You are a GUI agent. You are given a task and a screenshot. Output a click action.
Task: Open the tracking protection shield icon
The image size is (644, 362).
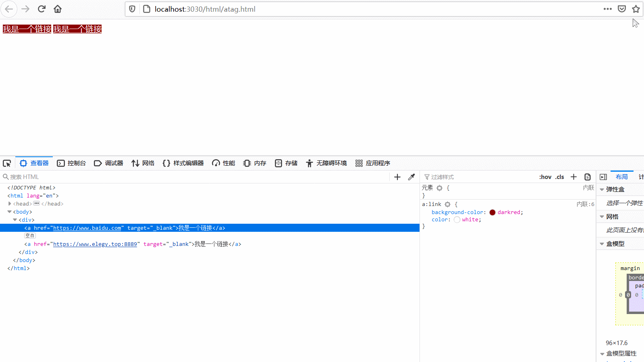click(132, 9)
